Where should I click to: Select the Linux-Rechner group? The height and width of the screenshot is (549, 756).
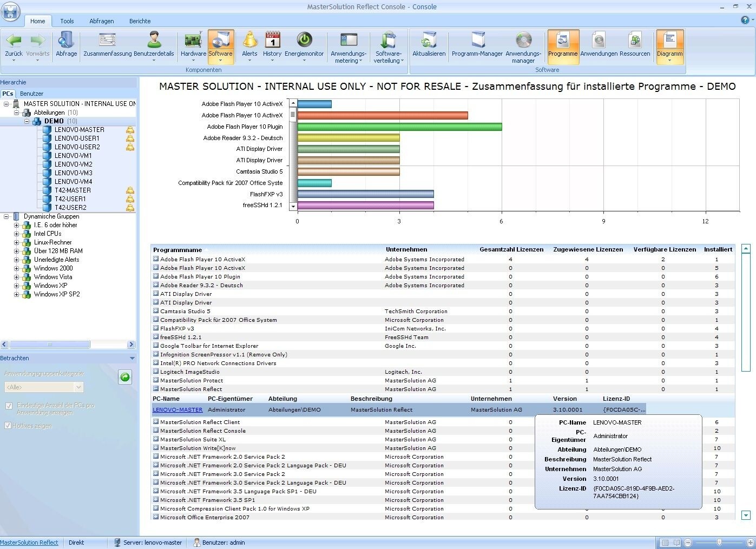(52, 242)
